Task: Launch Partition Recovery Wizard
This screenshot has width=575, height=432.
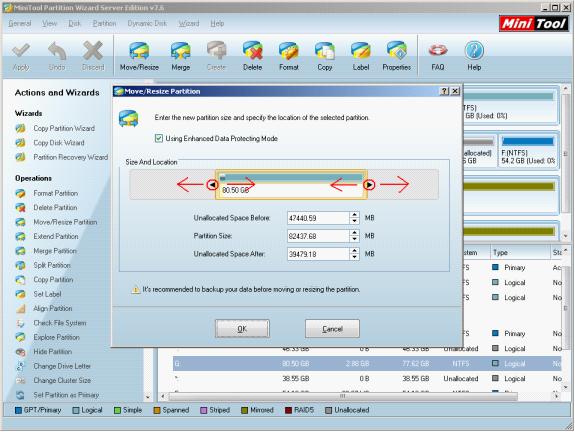Action: point(70,157)
